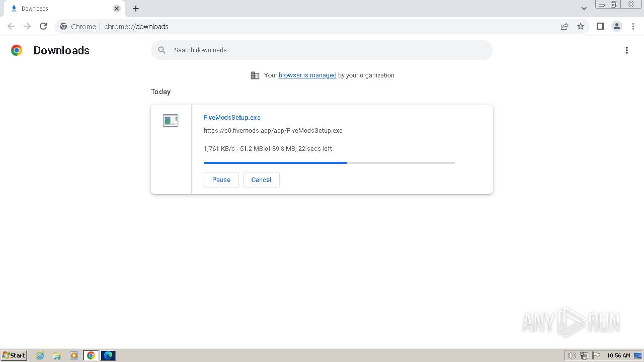The height and width of the screenshot is (362, 644).
Task: Click the download speed status text
Action: (x=268, y=148)
